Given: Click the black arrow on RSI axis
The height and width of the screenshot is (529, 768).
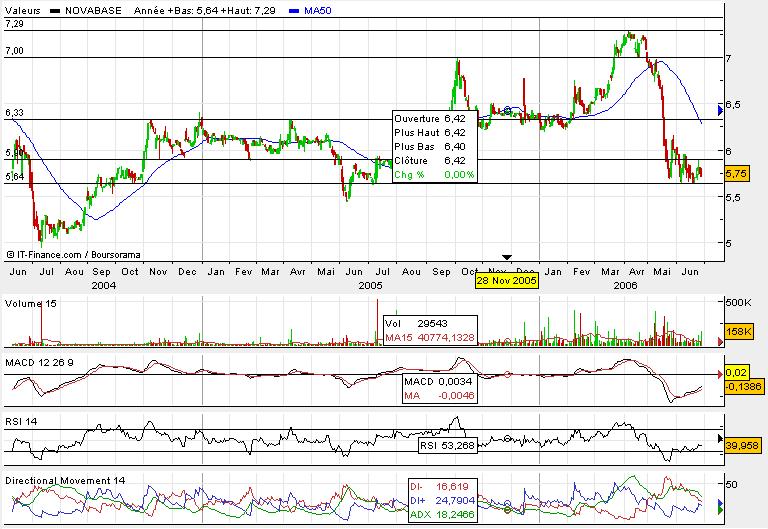Looking at the screenshot, I should (720, 438).
